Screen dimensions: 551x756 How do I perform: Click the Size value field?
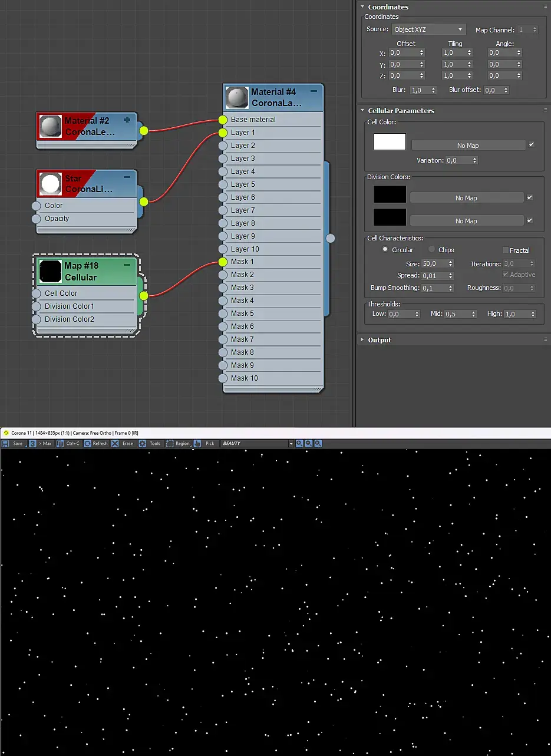coord(434,264)
